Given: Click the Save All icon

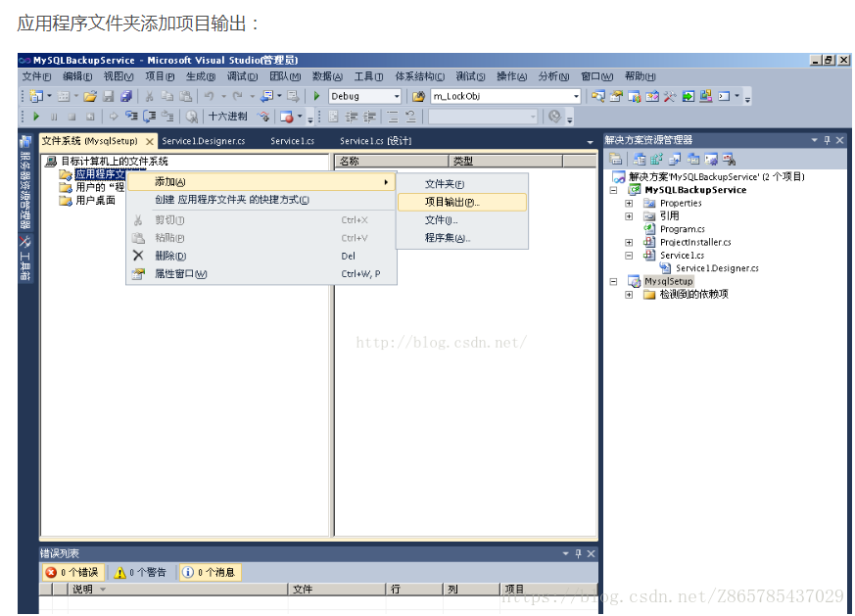Looking at the screenshot, I should click(x=126, y=97).
